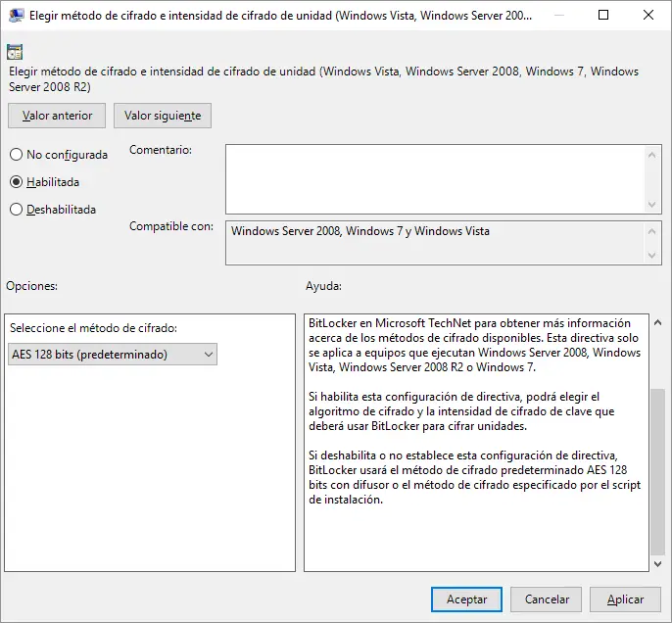Maximize the policy dialog window
Screen dimensions: 672x623
[603, 15]
